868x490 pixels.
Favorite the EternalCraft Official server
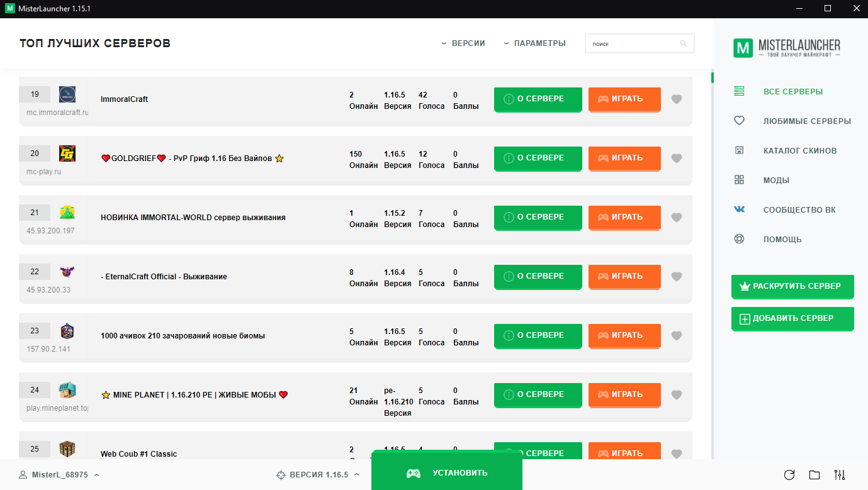[x=677, y=277]
